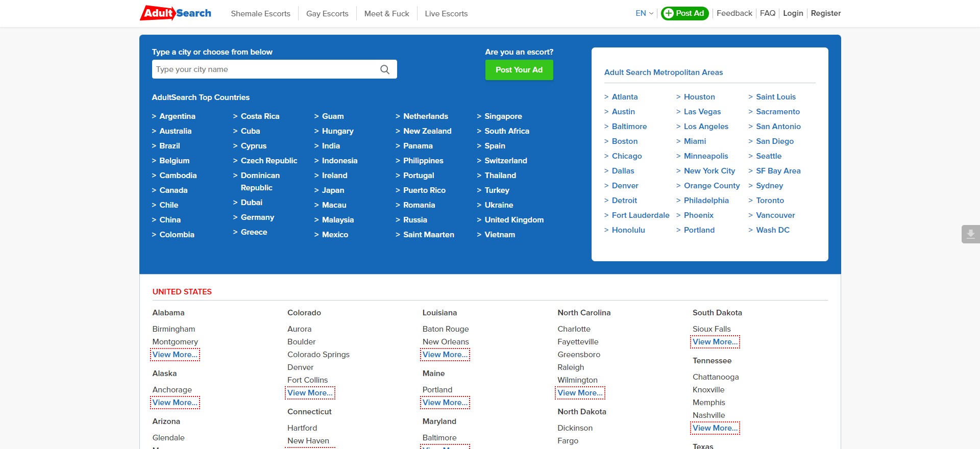Screen dimensions: 980x449
Task: Expand View More under Alabama
Action: [x=175, y=355]
